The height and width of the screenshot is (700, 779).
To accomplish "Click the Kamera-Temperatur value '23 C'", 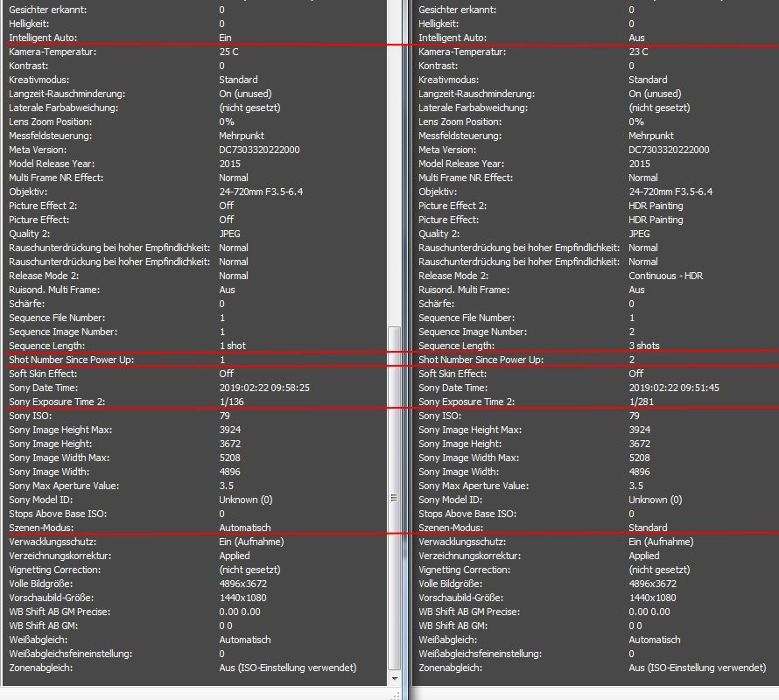I will coord(638,52).
